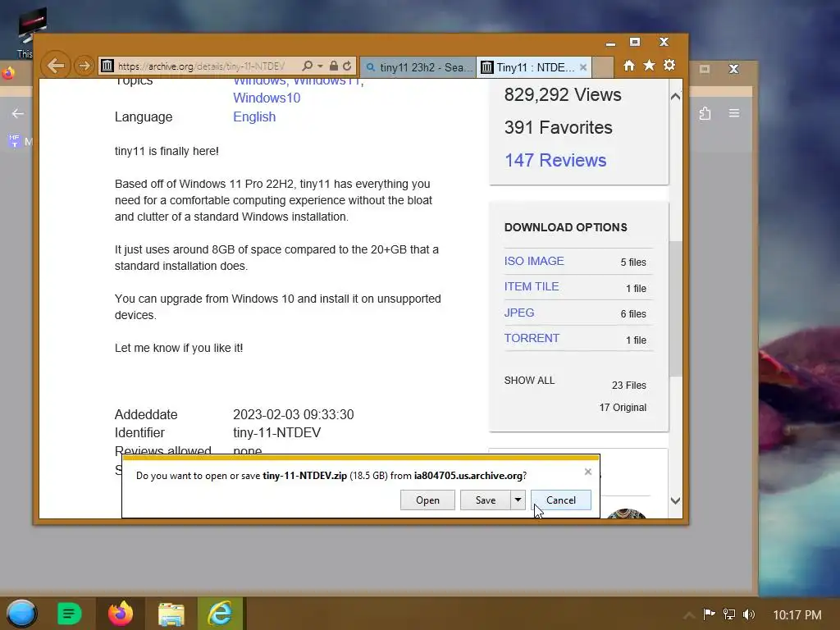Refresh the page with reload icon
The image size is (840, 630).
347,66
